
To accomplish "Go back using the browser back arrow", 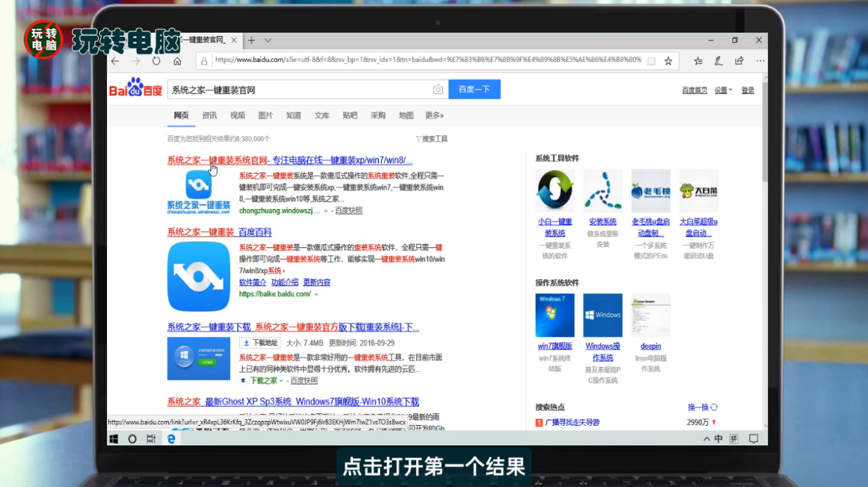I will click(115, 61).
